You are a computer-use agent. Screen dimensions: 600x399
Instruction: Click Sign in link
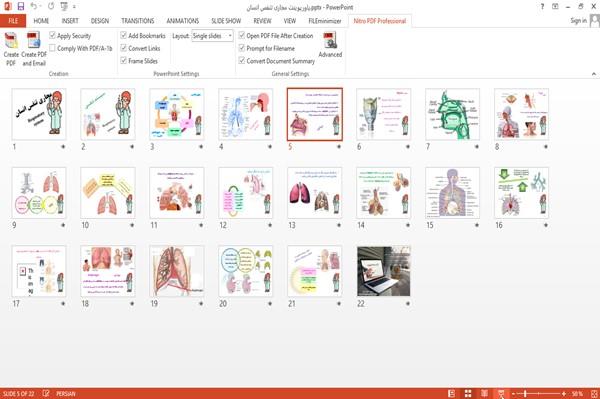[578, 21]
